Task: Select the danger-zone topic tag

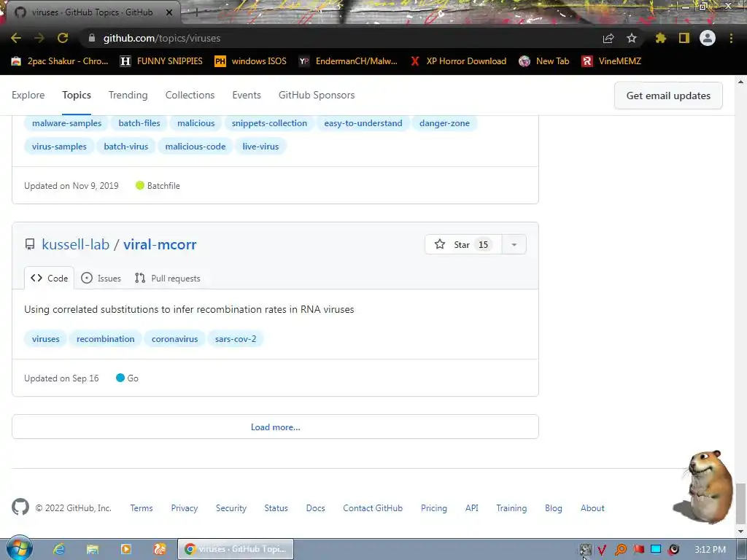Action: [x=444, y=122]
